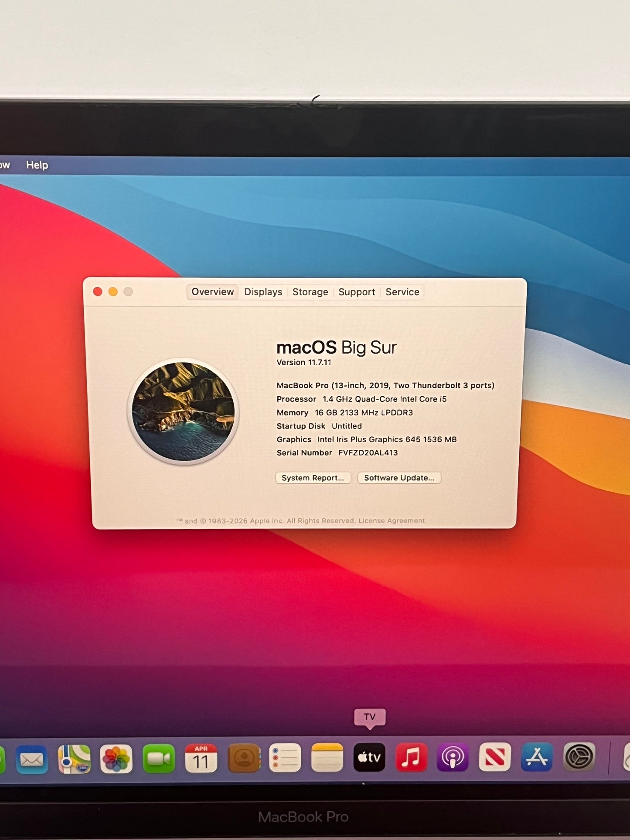Click the System Report... button
The image size is (630, 840).
click(x=313, y=478)
